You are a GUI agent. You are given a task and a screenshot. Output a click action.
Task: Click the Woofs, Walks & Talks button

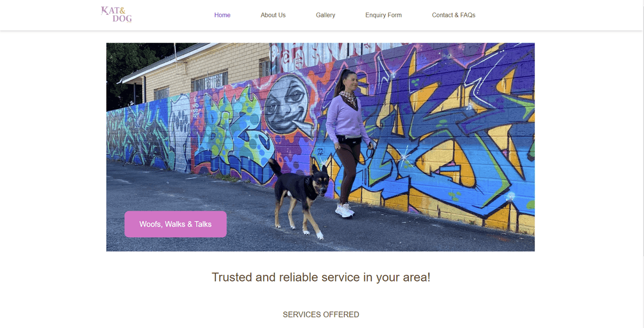[175, 224]
